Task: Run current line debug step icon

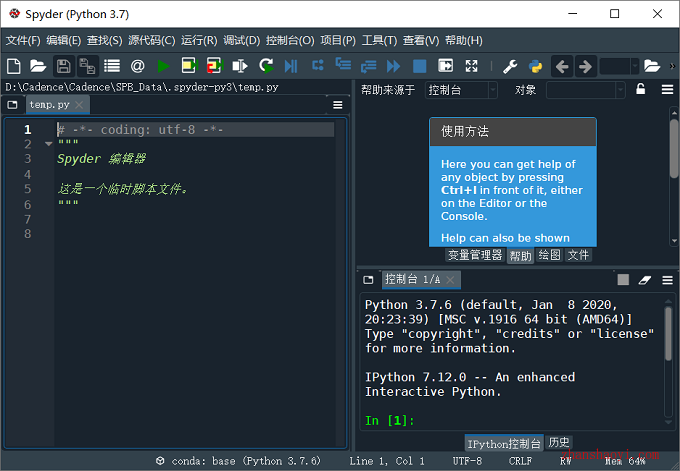Action: coord(317,66)
